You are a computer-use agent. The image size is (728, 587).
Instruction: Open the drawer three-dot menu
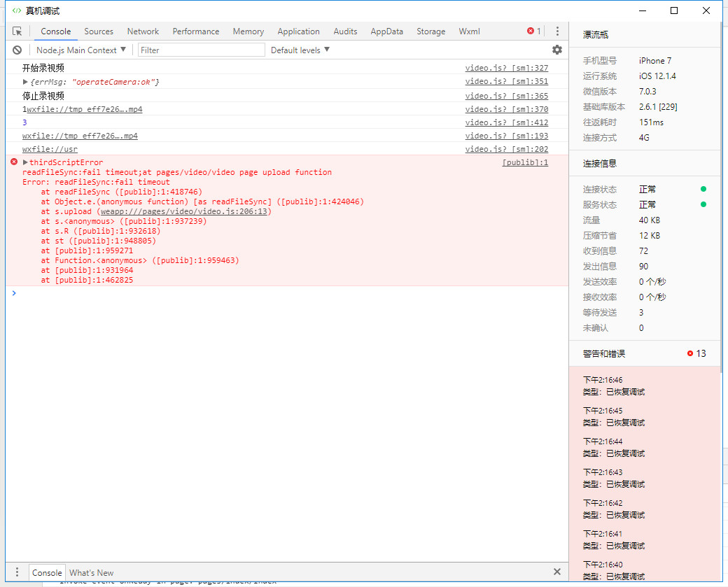pyautogui.click(x=17, y=572)
